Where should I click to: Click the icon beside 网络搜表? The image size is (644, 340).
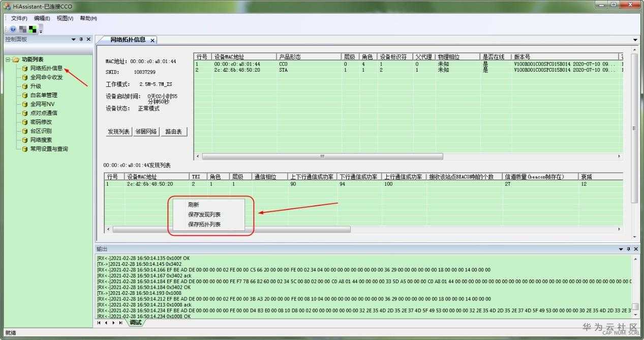pos(25,140)
